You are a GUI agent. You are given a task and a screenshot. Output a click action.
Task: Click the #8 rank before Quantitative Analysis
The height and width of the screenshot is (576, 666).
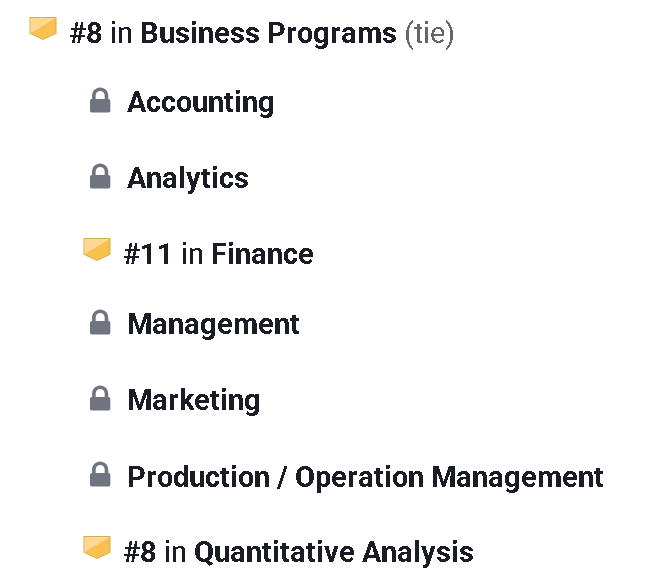tap(140, 552)
